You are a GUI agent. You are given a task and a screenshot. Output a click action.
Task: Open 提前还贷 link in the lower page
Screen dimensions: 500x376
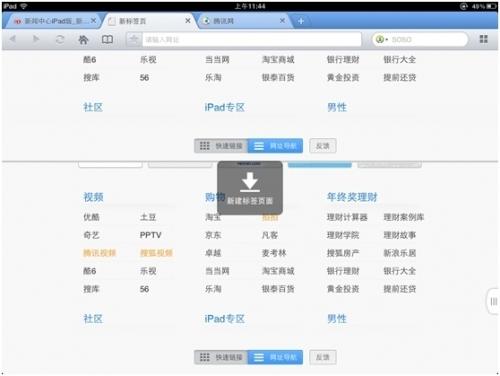[400, 289]
